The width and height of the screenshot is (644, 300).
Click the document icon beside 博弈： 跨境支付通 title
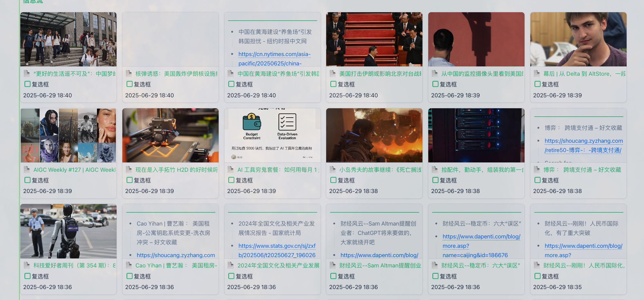point(537,169)
